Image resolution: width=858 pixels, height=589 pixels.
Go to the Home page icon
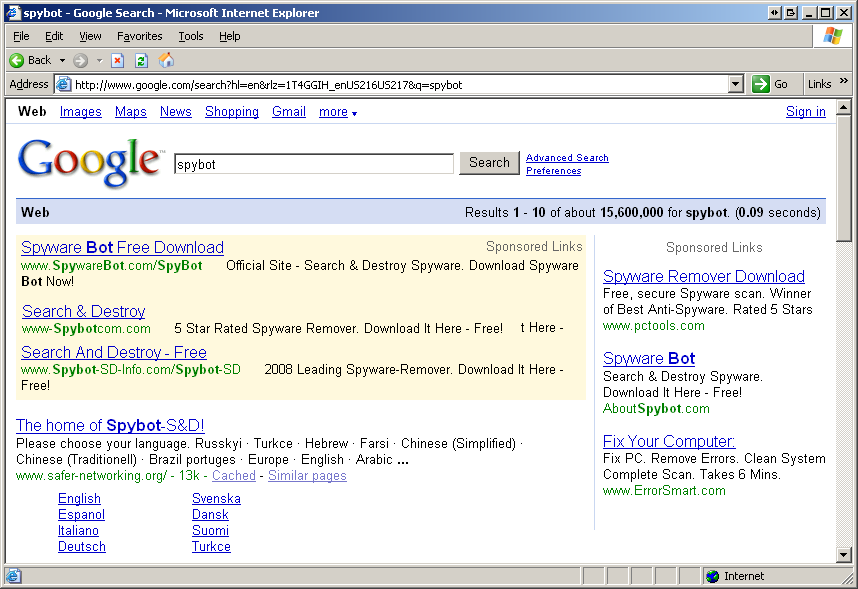166,60
